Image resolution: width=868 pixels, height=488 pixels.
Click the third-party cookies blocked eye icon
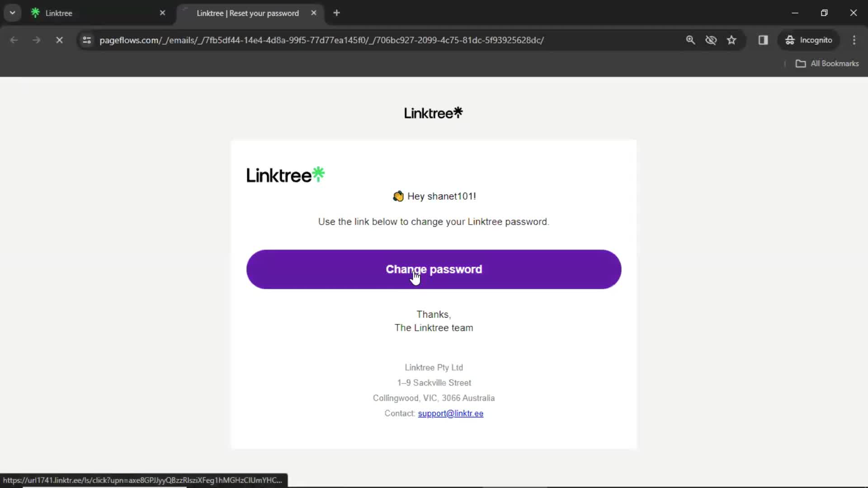tap(711, 40)
